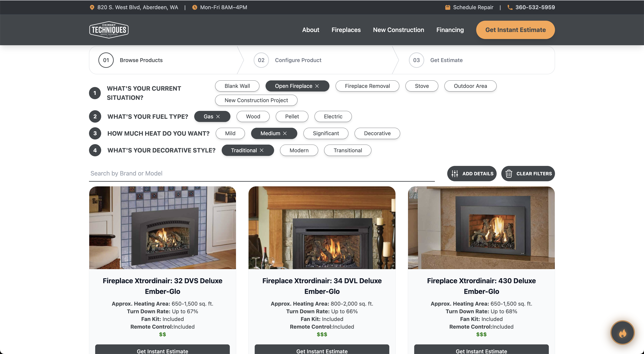Enable the Modern decorative style filter
Image resolution: width=644 pixels, height=354 pixels.
(299, 150)
